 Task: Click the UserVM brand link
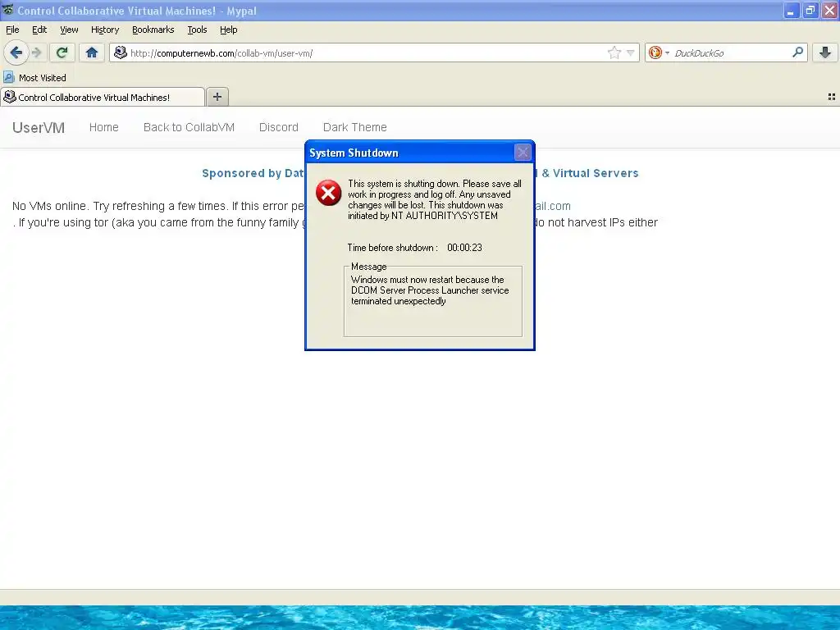[39, 127]
